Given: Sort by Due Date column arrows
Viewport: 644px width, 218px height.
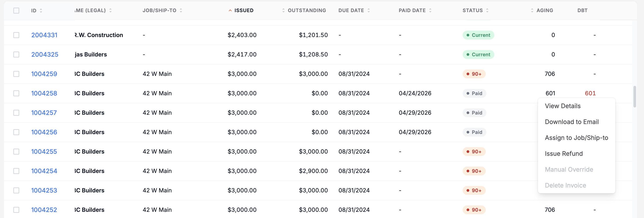Looking at the screenshot, I should [368, 11].
